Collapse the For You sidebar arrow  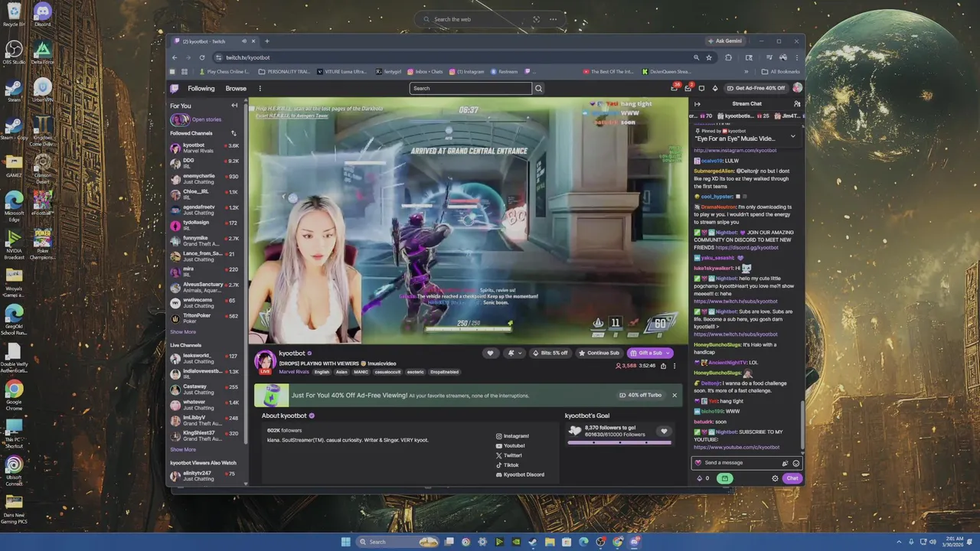click(234, 106)
